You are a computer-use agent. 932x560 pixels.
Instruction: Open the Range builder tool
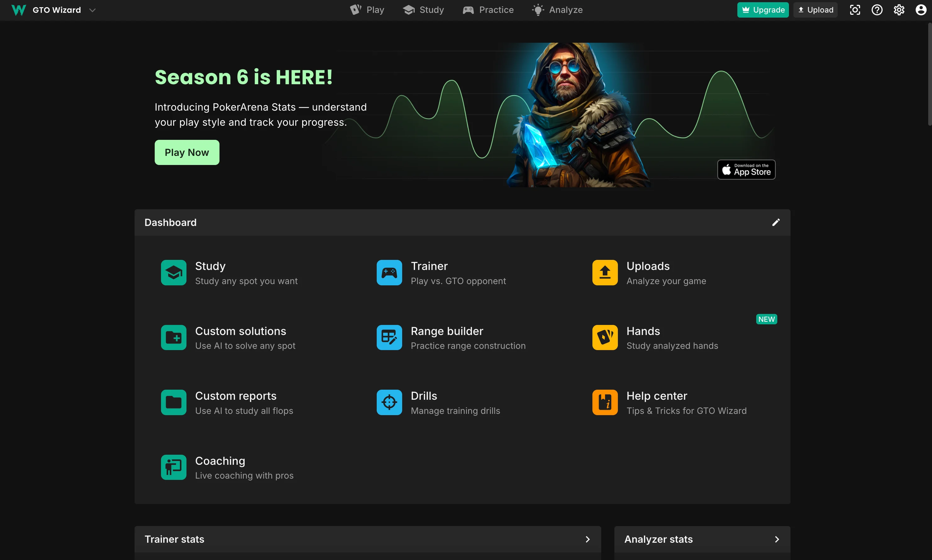click(447, 331)
